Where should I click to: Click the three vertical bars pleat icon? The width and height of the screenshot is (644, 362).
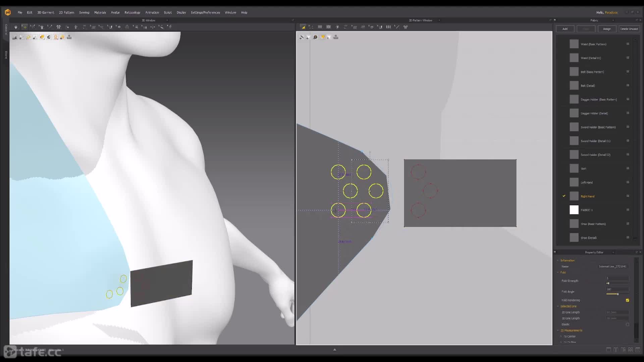tap(388, 27)
